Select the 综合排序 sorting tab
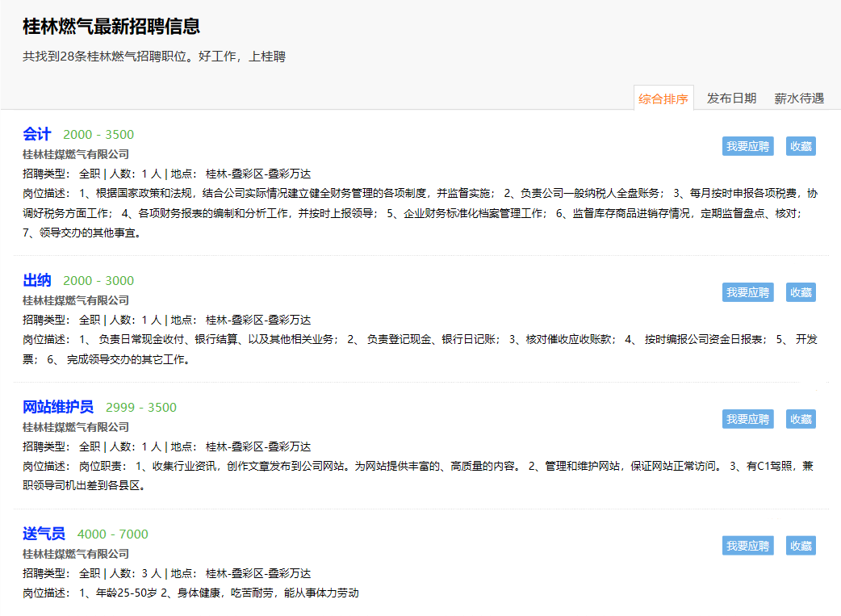The image size is (841, 616). coord(663,98)
